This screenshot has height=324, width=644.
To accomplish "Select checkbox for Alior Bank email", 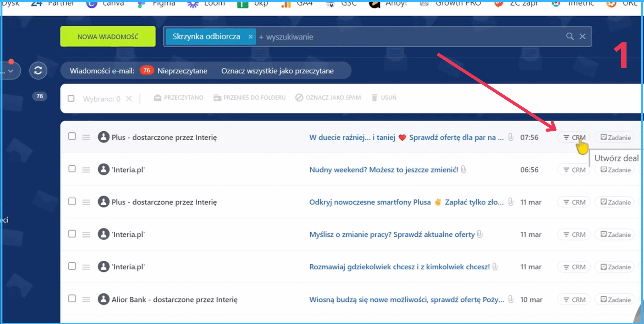I will coord(72,299).
